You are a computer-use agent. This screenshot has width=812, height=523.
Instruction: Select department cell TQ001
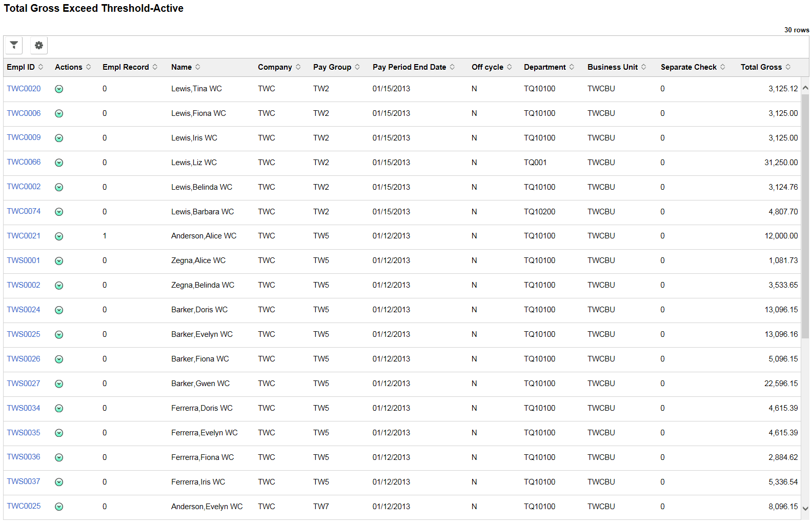[x=535, y=163]
